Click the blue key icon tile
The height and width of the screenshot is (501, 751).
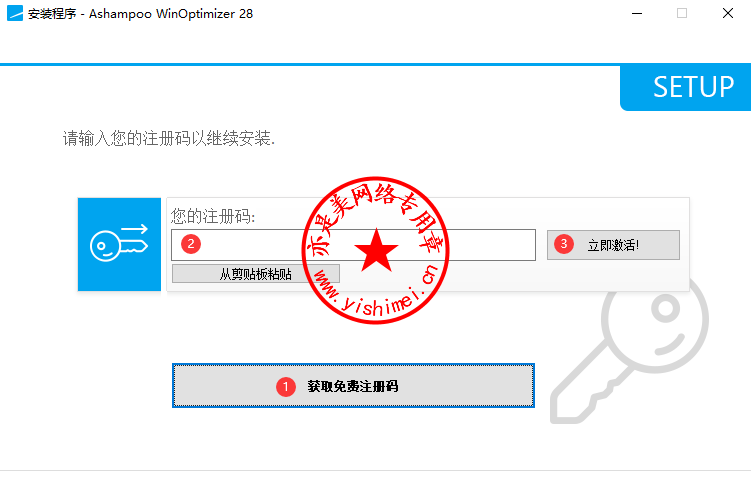119,244
